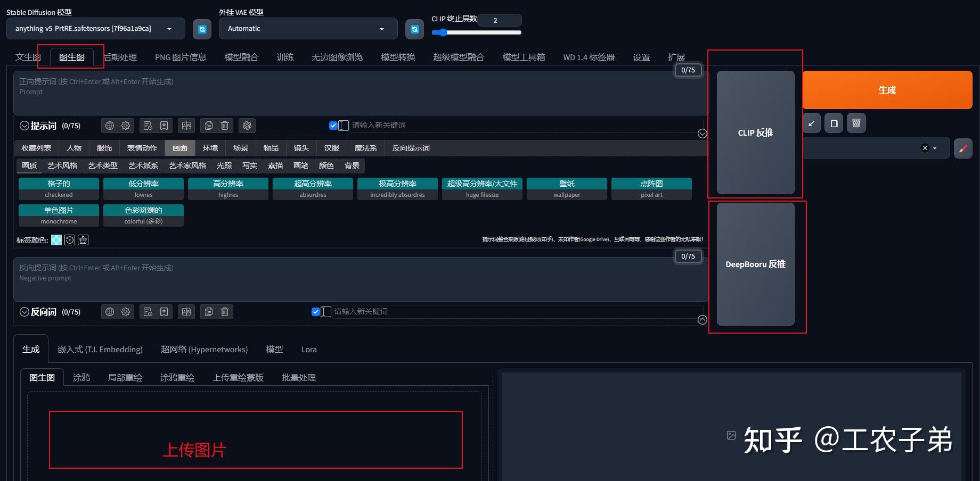This screenshot has height=481, width=980.
Task: Open the 局部重绘 tab
Action: pos(125,377)
